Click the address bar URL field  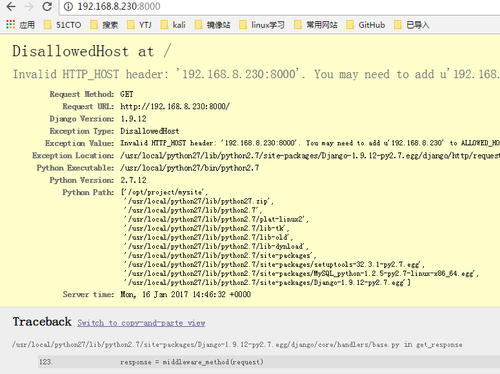click(x=280, y=7)
